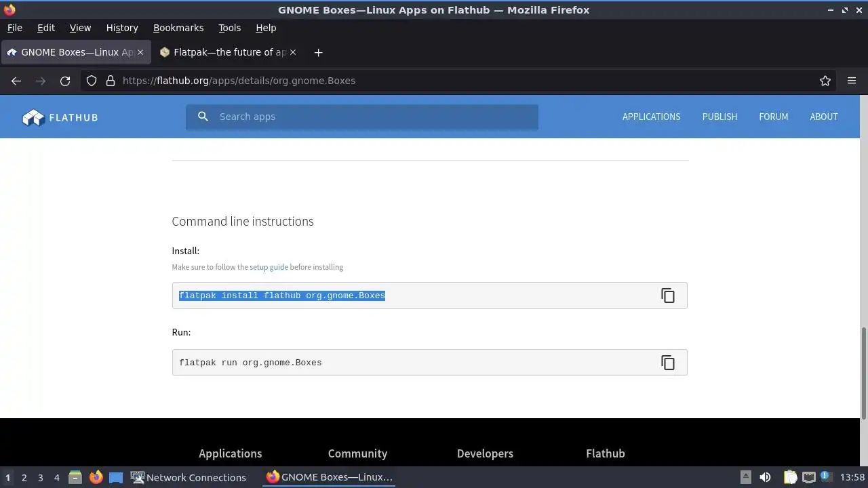
Task: Go back to previous page
Action: click(16, 81)
